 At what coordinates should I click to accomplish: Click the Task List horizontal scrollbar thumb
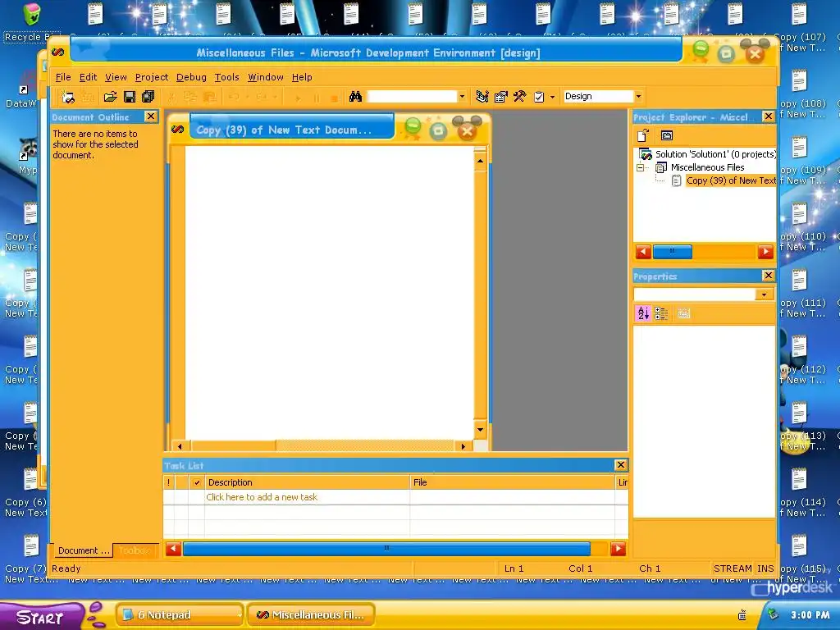pos(386,549)
